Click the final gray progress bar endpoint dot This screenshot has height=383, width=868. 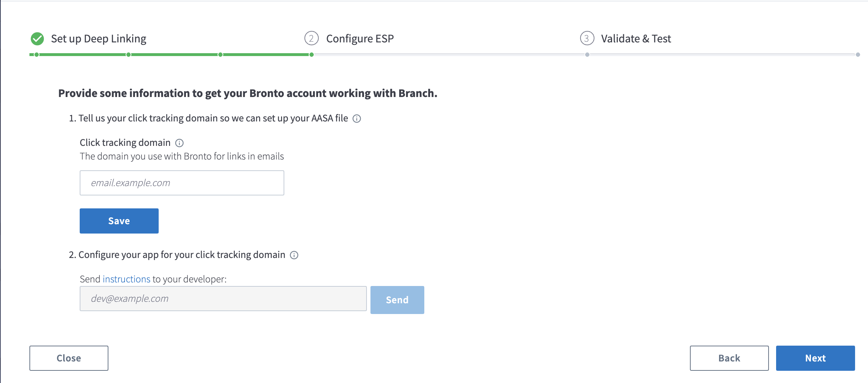[858, 55]
